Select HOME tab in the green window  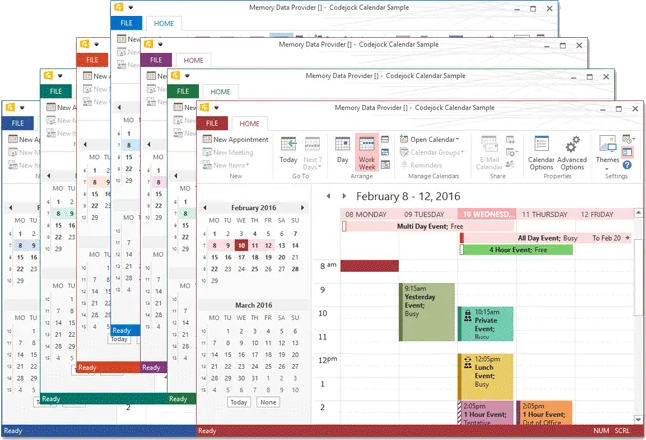[x=220, y=91]
